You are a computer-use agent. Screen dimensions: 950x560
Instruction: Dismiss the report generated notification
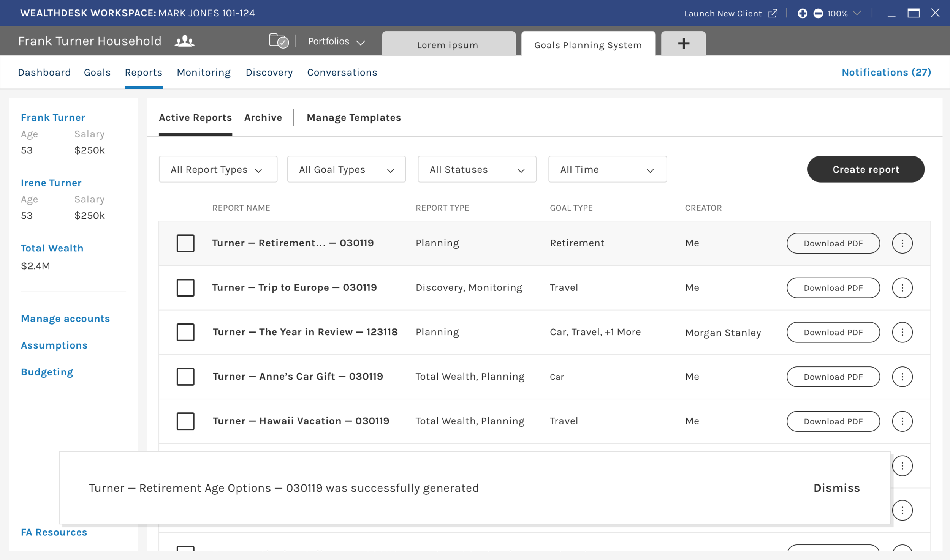tap(836, 488)
